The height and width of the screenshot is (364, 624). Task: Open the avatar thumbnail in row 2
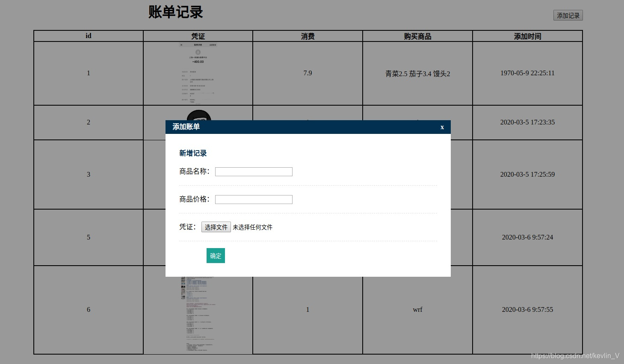pyautogui.click(x=199, y=115)
